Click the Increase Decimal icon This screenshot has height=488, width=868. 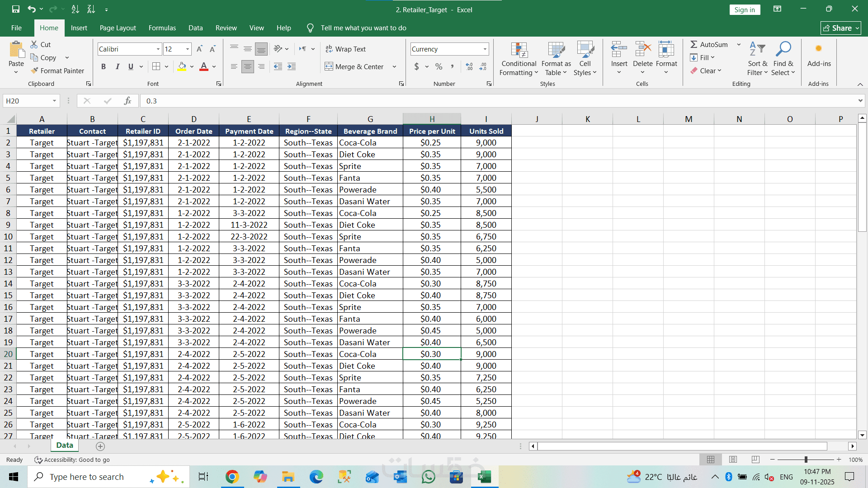point(469,66)
